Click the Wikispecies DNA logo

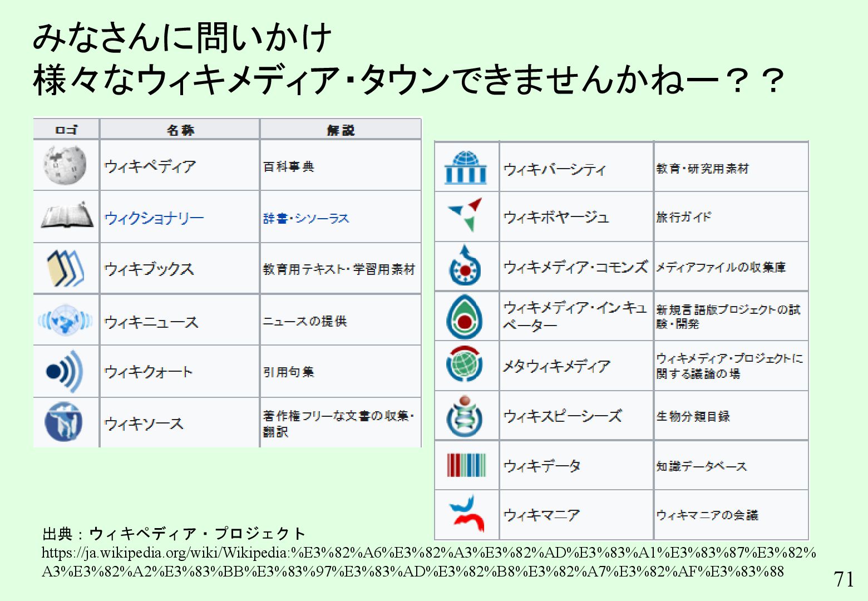[465, 416]
